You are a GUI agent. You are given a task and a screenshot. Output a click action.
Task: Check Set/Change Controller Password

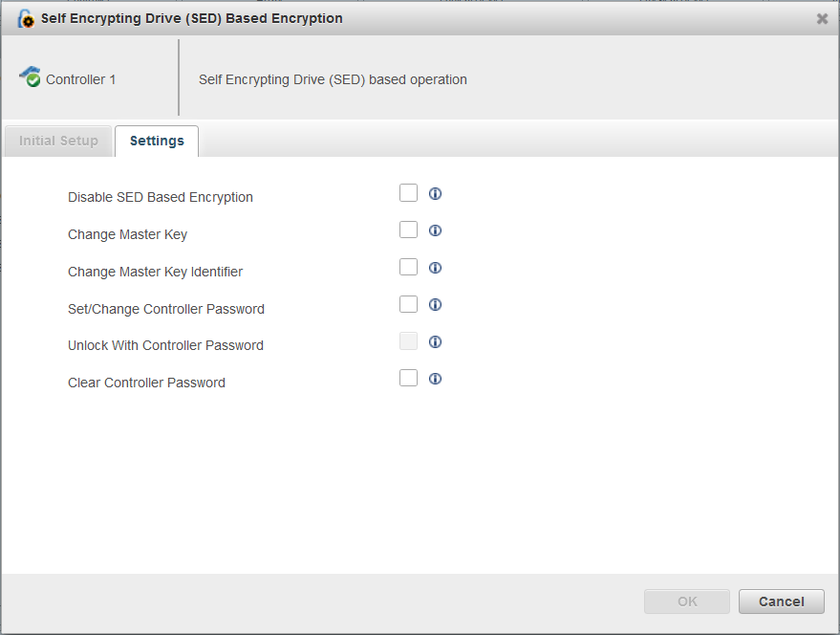point(408,303)
